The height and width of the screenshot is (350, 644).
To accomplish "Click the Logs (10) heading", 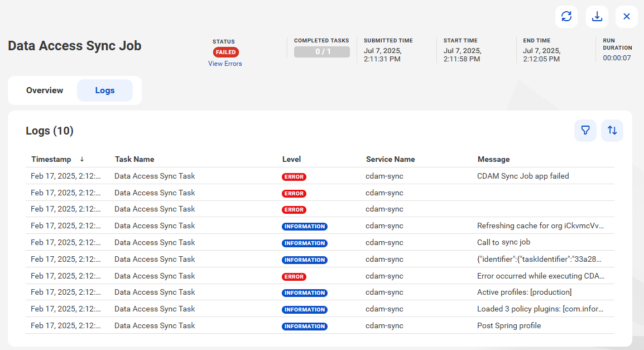I will point(50,131).
